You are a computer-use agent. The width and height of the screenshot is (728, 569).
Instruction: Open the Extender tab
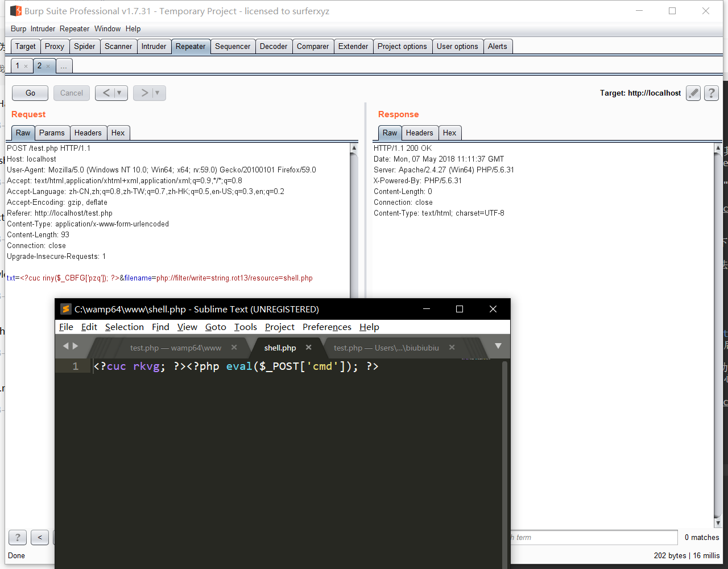(353, 46)
